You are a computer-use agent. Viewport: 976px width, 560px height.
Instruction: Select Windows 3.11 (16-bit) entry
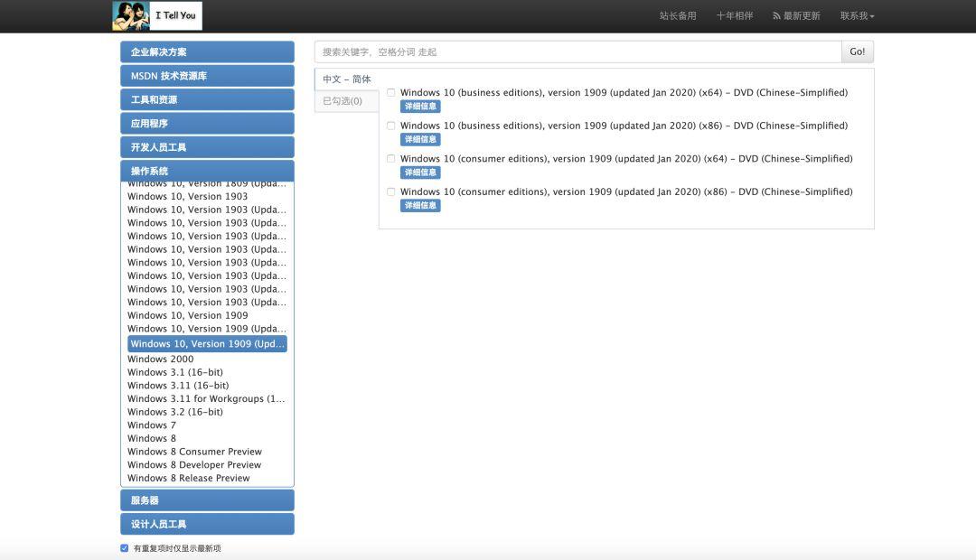point(178,385)
